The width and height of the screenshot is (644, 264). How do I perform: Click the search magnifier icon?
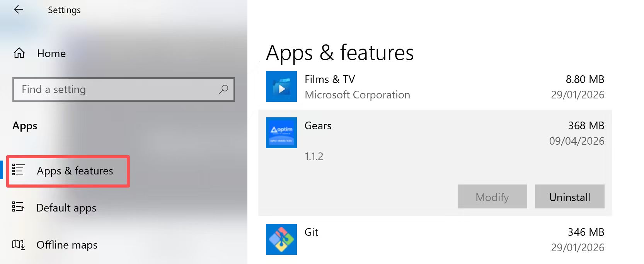click(x=223, y=90)
